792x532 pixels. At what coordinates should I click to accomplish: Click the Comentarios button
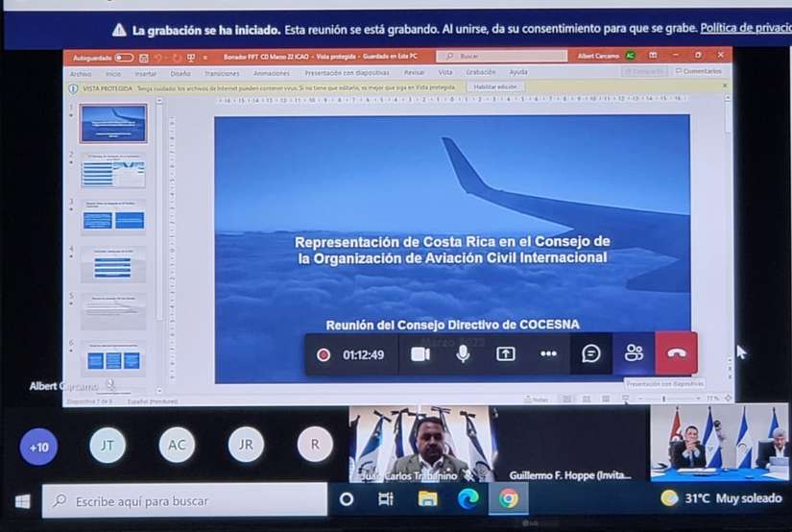pos(699,71)
